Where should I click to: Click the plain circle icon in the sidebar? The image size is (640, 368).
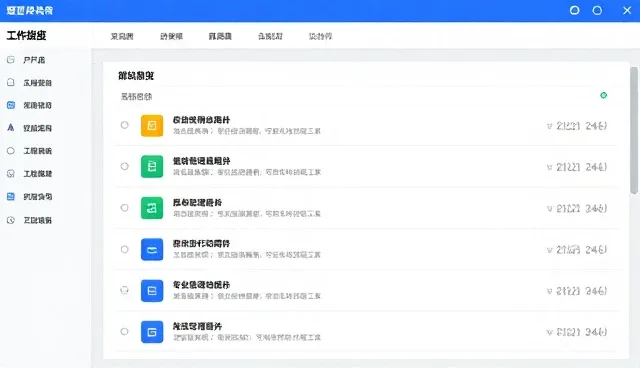pos(11,151)
